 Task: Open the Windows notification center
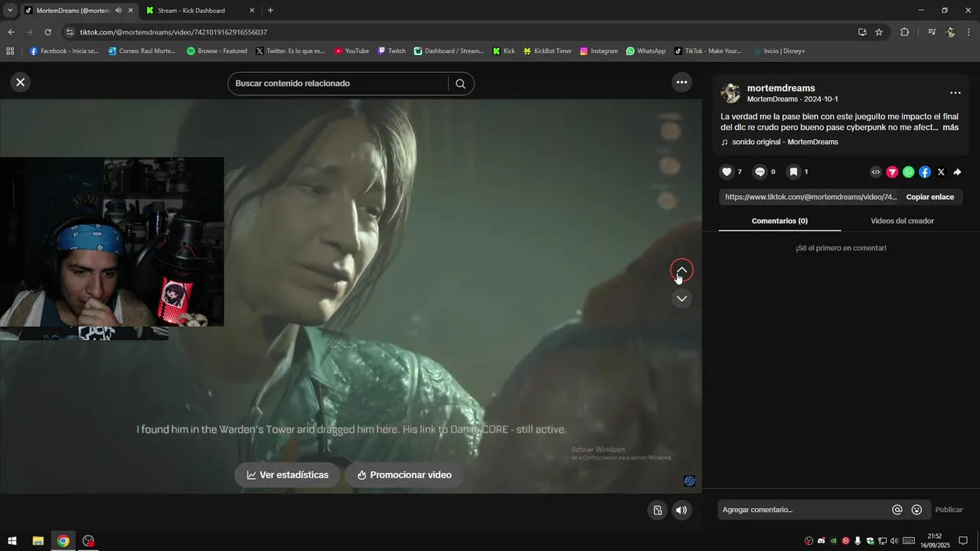click(x=963, y=541)
